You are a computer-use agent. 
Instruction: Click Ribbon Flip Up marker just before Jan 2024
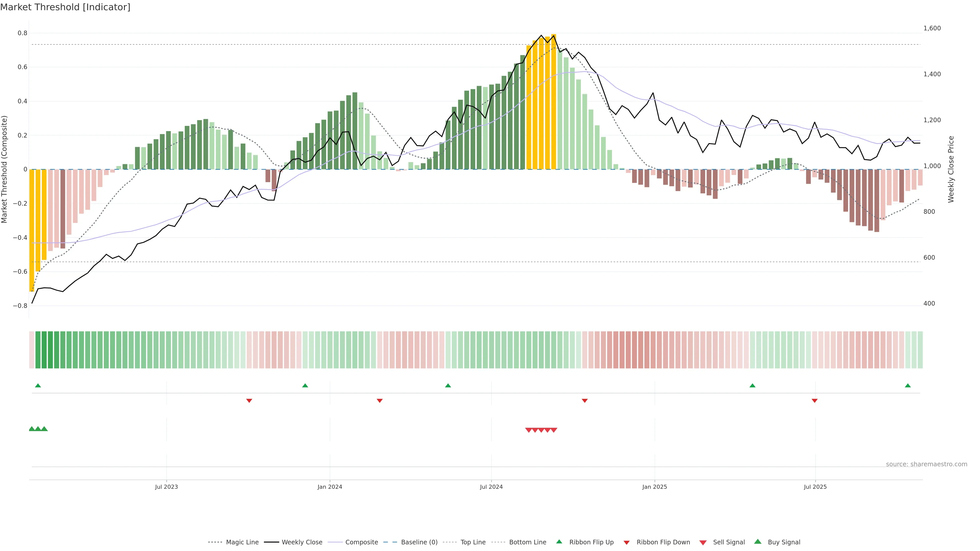(305, 386)
